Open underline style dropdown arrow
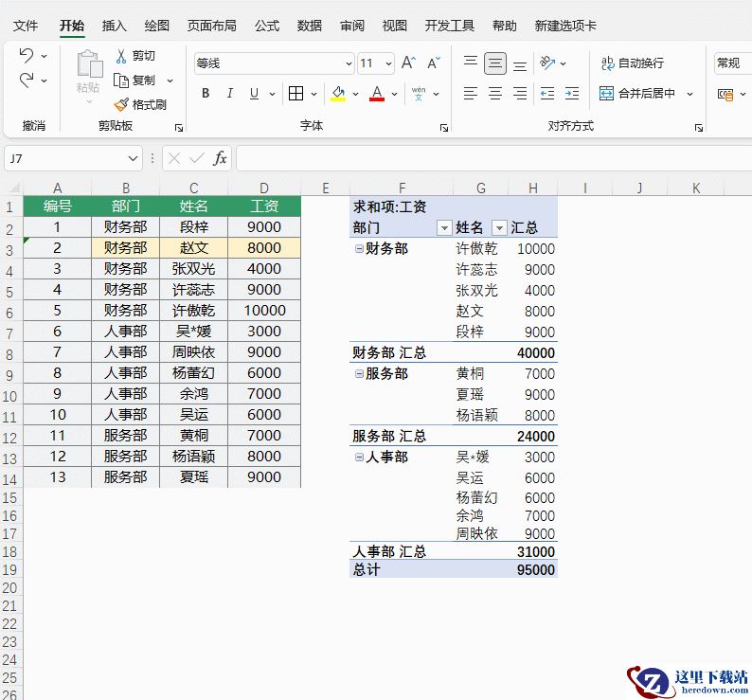752x700 pixels. click(272, 94)
